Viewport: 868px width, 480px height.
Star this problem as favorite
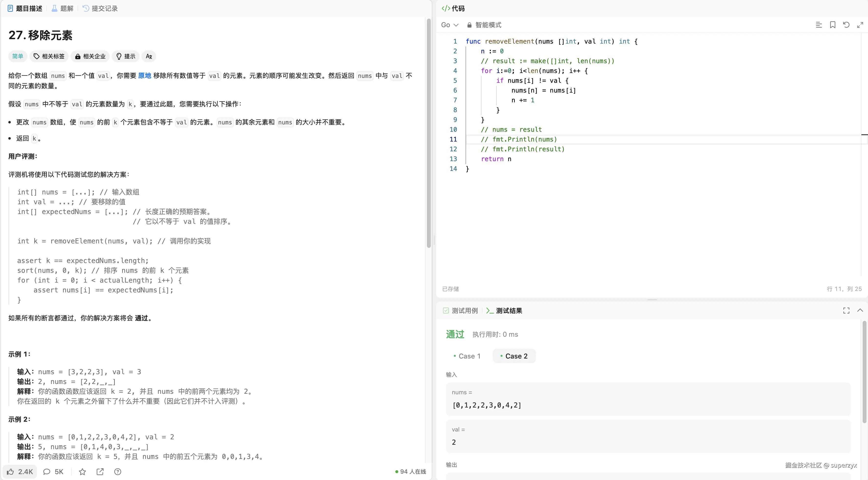[x=82, y=472]
